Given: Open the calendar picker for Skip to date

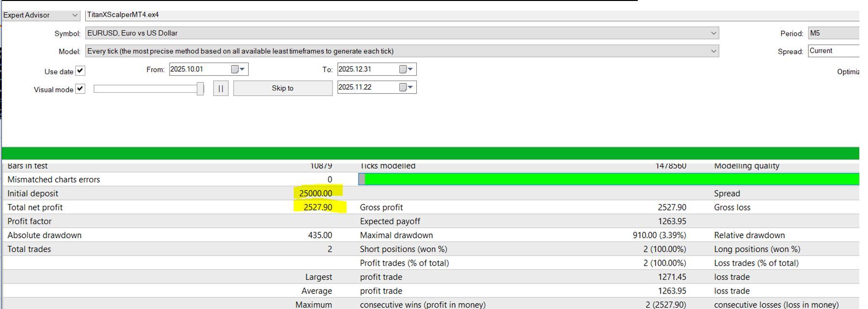Looking at the screenshot, I should (x=406, y=87).
